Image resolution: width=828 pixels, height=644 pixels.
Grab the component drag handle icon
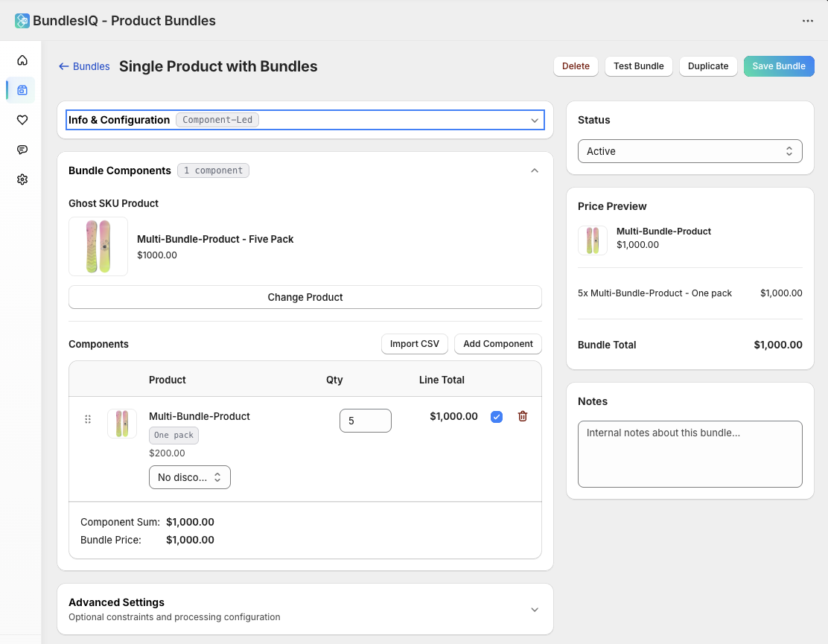coord(87,419)
